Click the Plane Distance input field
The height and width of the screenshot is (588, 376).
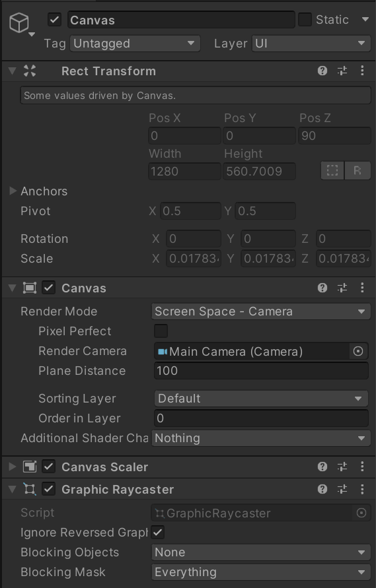(x=261, y=371)
